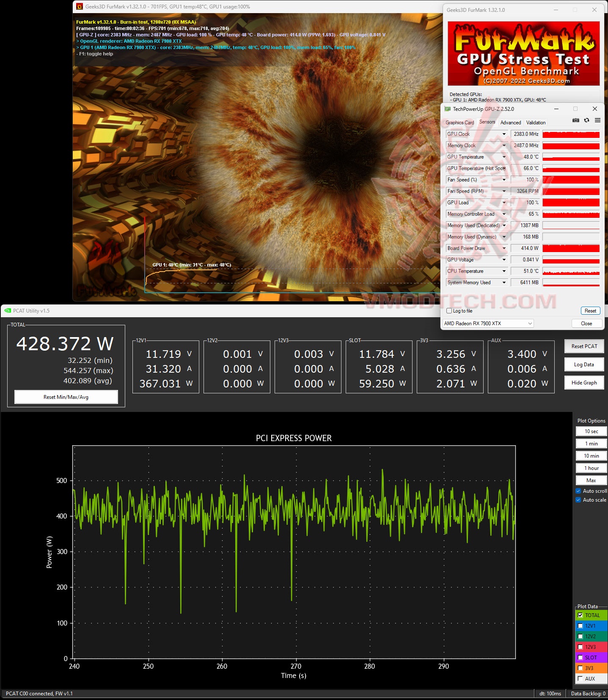Click PCI EXPRESS POWER graph plot
Screen dimensions: 608x700
(x=294, y=552)
